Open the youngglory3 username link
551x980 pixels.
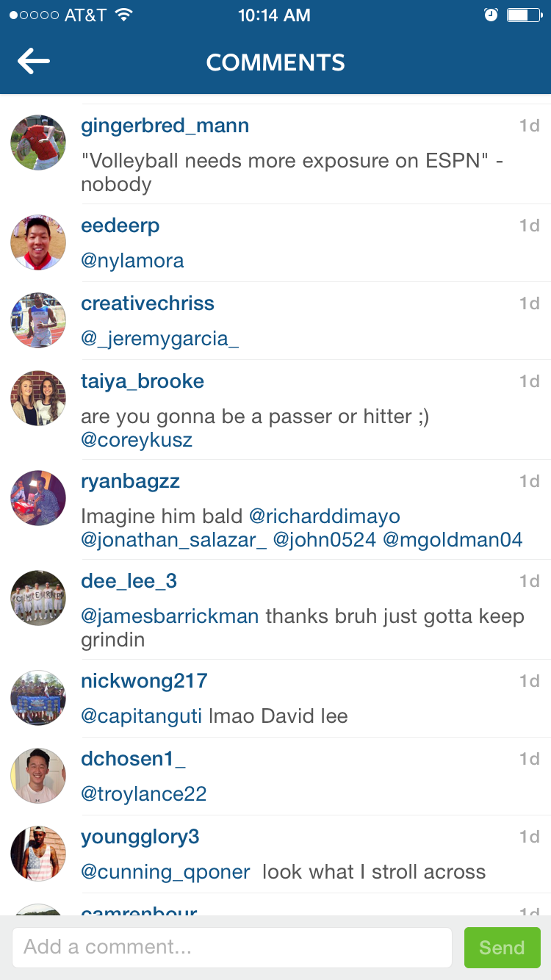tap(140, 837)
